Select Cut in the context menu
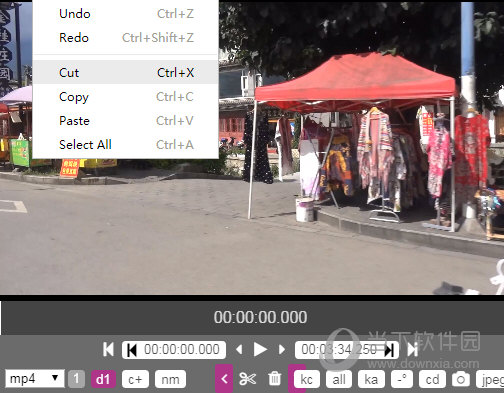This screenshot has width=504, height=393. coord(126,72)
